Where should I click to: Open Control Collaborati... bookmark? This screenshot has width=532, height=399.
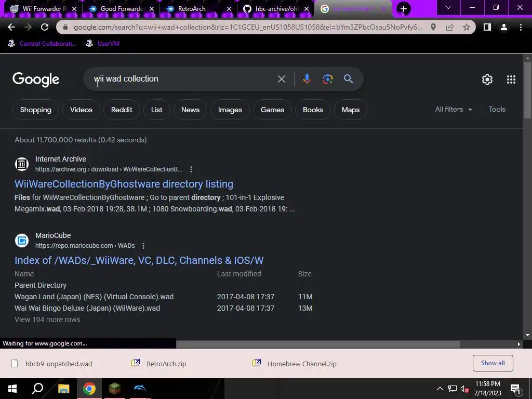coord(42,44)
